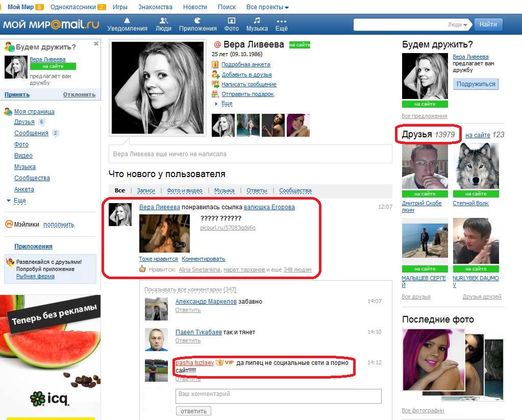The height and width of the screenshot is (420, 522).
Task: Expand Еще under profile actions
Action: coord(227,104)
